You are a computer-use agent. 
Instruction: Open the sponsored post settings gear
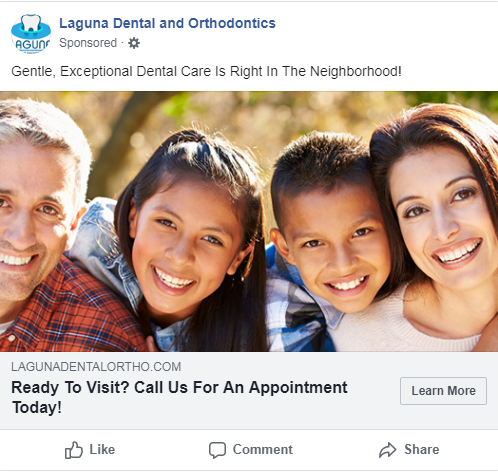click(134, 43)
